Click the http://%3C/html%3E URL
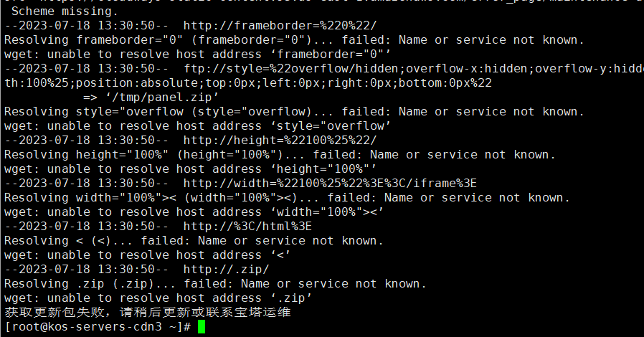Screen dimensions: 644x337 point(247,227)
